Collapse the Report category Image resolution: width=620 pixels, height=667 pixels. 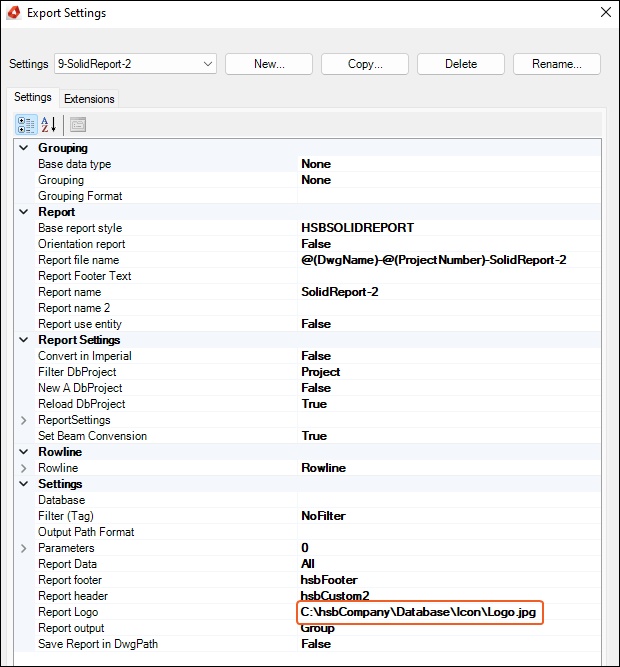(x=24, y=212)
